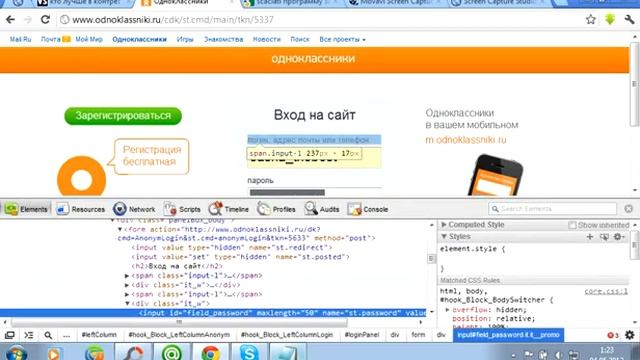
Task: Click the element.style rule text
Action: [472, 249]
